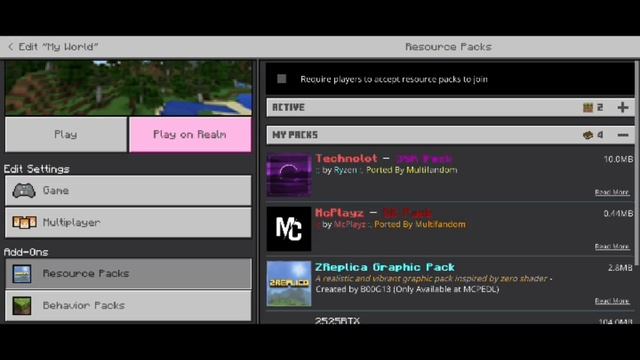Open the Behavior Packs tab

pyautogui.click(x=128, y=306)
